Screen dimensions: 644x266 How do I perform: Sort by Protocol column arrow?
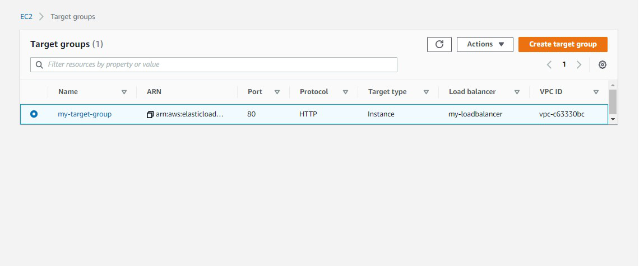click(x=346, y=92)
